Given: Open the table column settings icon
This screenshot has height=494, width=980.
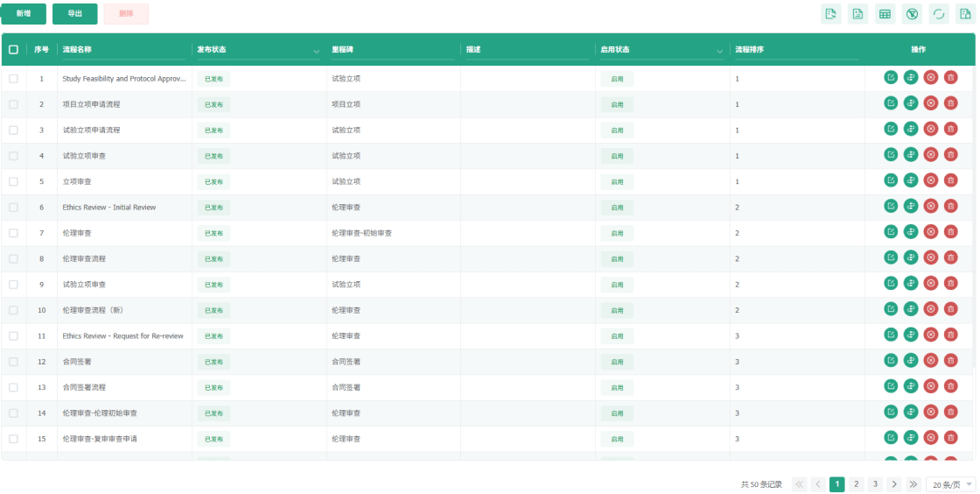Looking at the screenshot, I should point(885,14).
